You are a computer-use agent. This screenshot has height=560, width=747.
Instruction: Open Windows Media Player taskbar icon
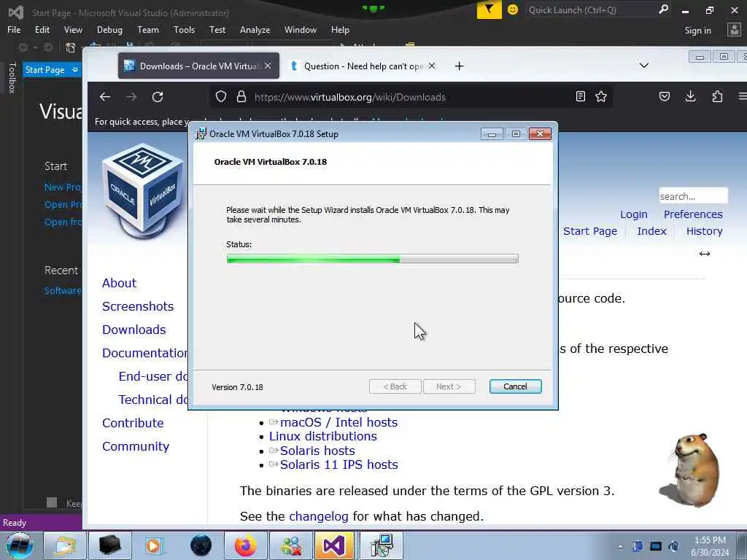tap(154, 545)
